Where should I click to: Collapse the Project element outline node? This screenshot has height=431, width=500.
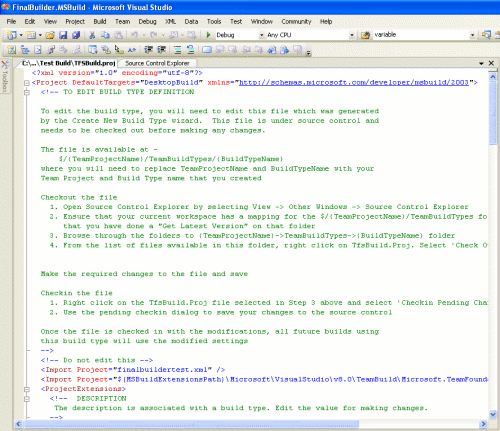[27, 83]
